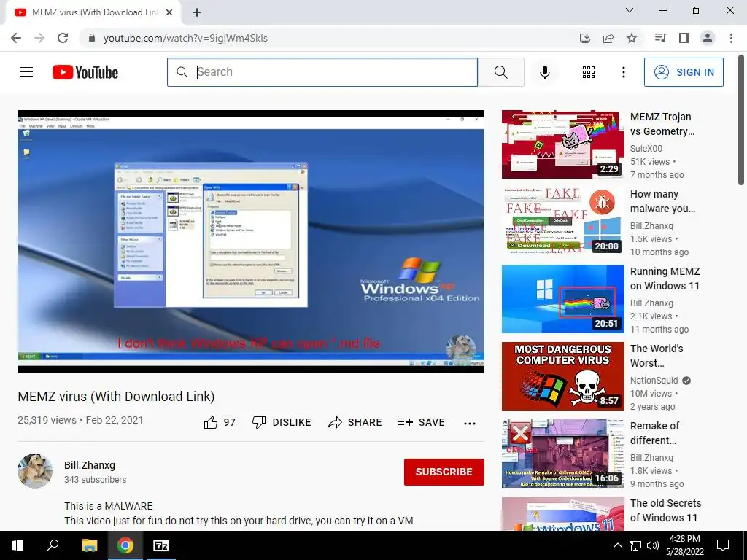Viewport: 747px width, 560px height.
Task: Open Chrome profile avatar
Action: 708,38
